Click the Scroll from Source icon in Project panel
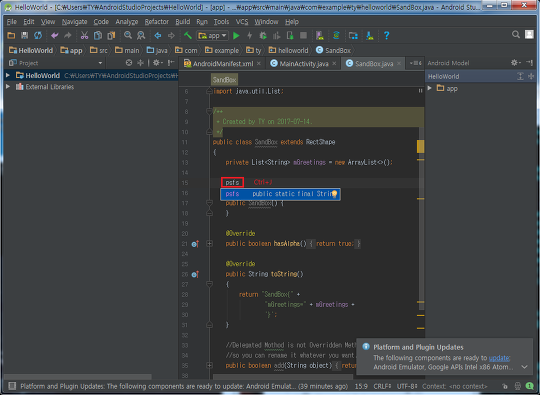540x395 pixels. (129, 63)
